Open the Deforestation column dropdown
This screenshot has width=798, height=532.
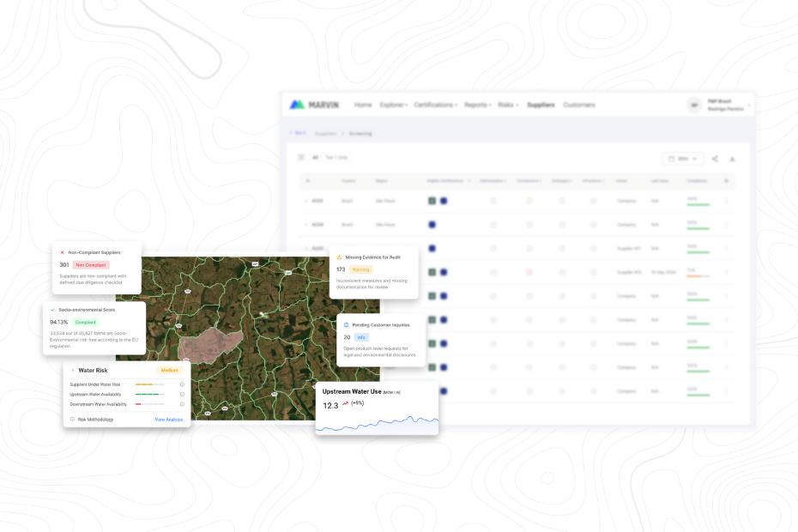point(493,181)
